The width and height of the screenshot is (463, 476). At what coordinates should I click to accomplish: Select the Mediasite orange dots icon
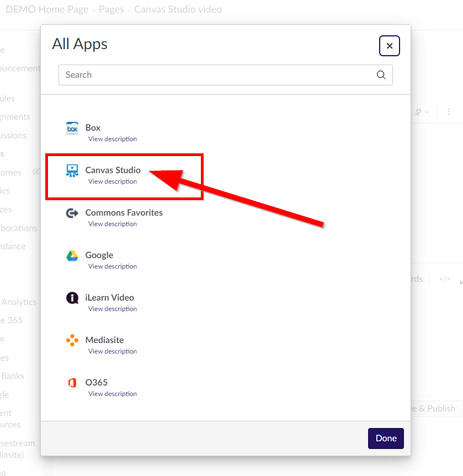tap(72, 340)
